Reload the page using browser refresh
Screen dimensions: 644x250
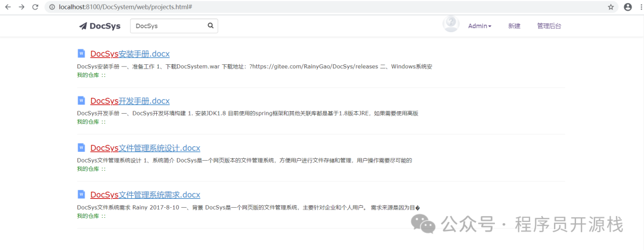pyautogui.click(x=35, y=7)
